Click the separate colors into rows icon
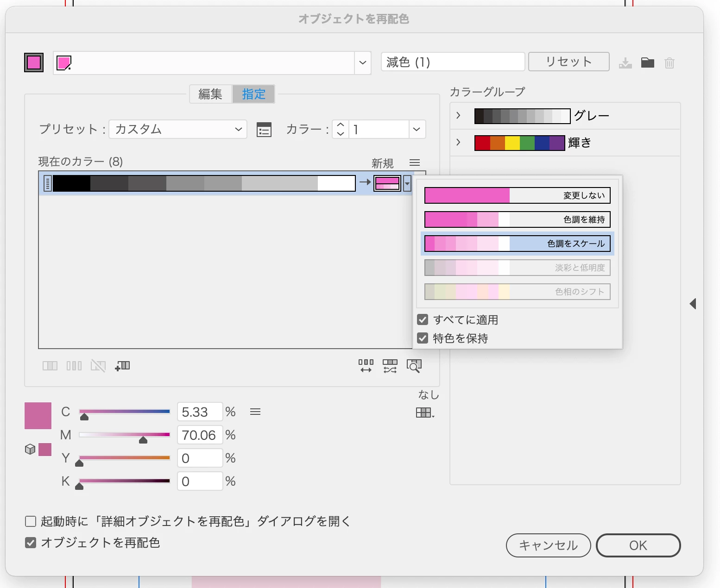Screen dimensions: 720x588 74,366
